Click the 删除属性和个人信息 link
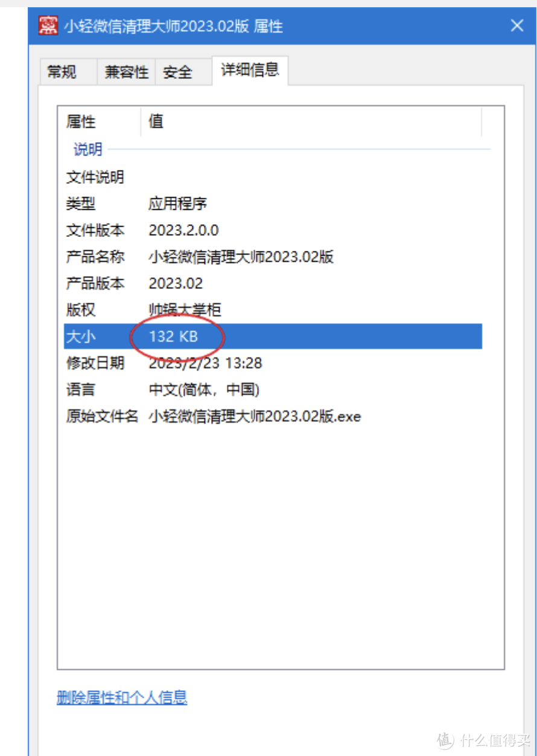 [x=122, y=698]
